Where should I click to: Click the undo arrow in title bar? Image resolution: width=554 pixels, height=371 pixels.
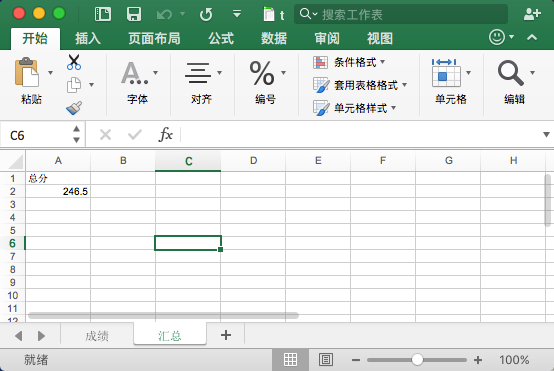(164, 14)
